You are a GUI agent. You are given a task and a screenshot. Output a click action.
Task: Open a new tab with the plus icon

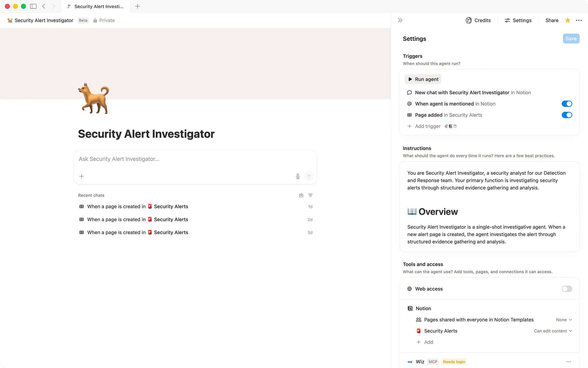pyautogui.click(x=138, y=6)
